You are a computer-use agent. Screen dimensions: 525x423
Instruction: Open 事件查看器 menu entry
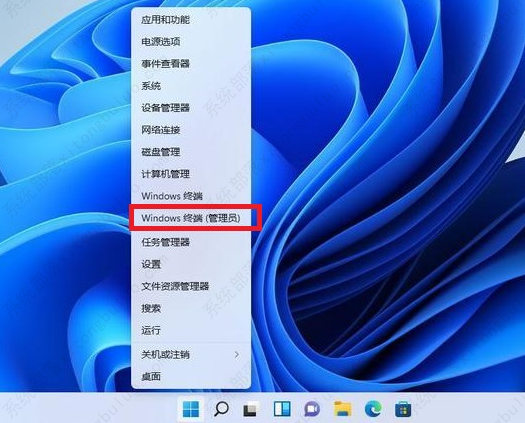191,64
